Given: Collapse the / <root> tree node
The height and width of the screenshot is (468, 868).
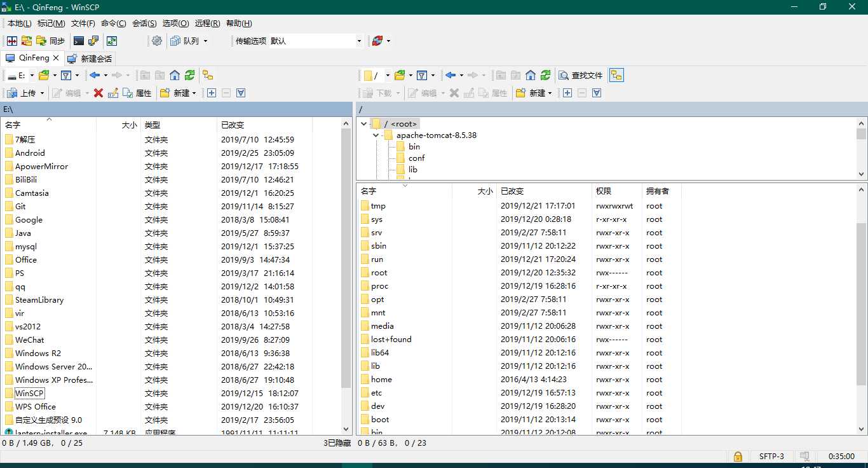Looking at the screenshot, I should tap(364, 123).
